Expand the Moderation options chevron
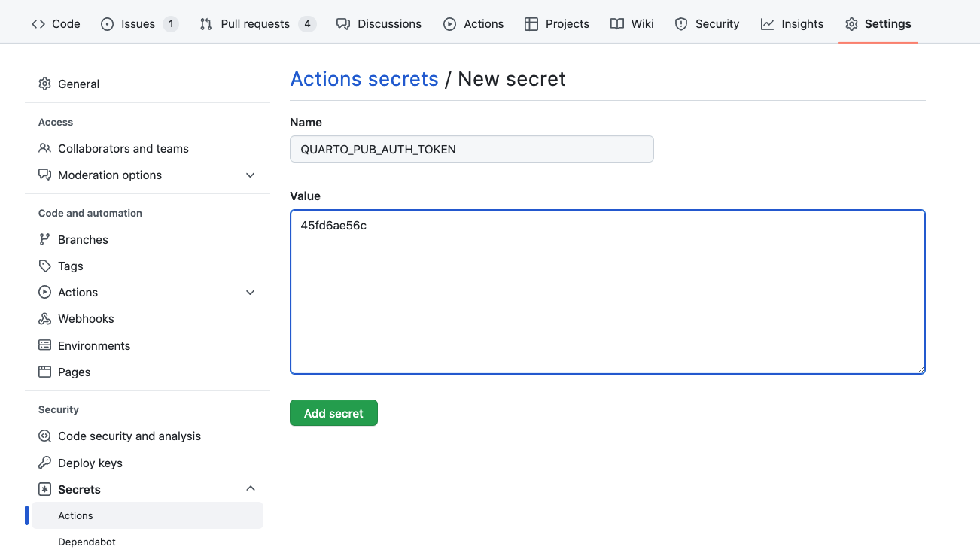Image resolution: width=980 pixels, height=559 pixels. pyautogui.click(x=251, y=175)
